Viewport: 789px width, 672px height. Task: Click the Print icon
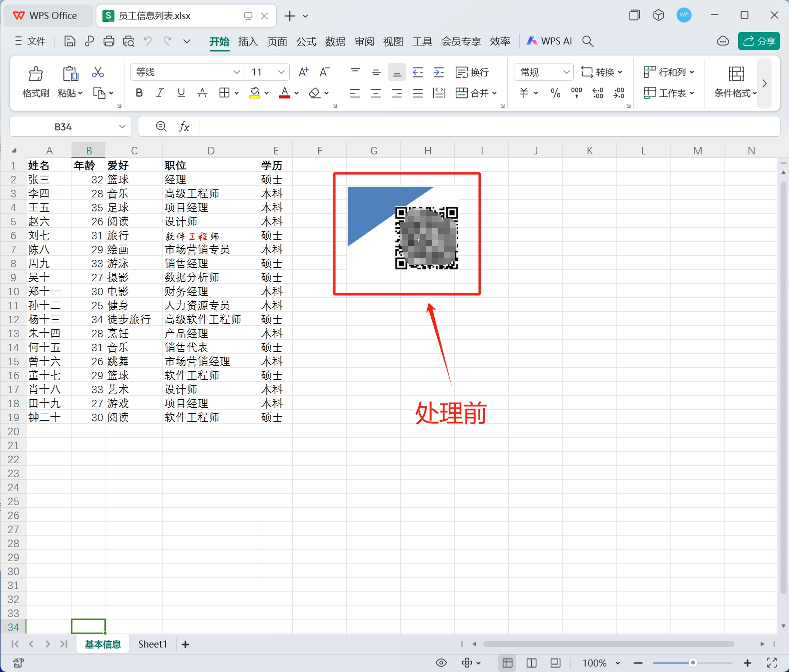[x=109, y=41]
